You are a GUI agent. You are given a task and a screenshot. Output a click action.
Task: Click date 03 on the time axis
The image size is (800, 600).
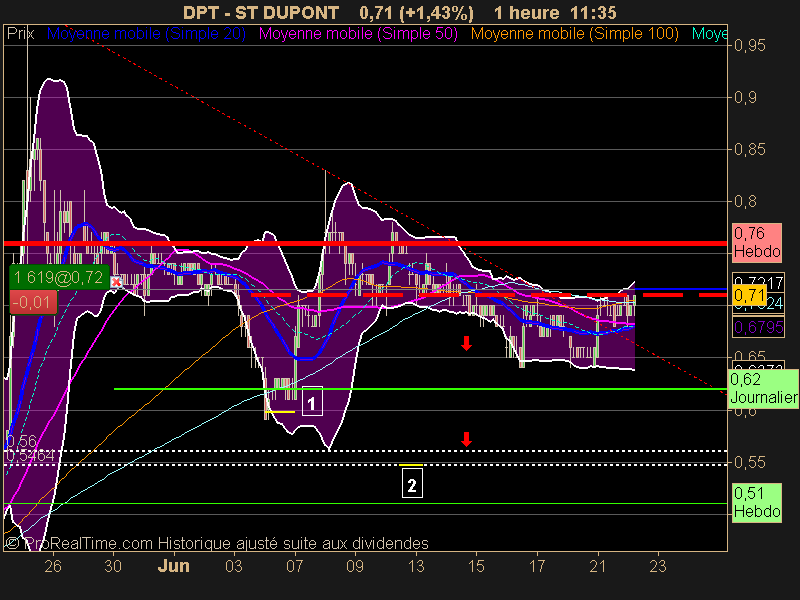click(234, 566)
